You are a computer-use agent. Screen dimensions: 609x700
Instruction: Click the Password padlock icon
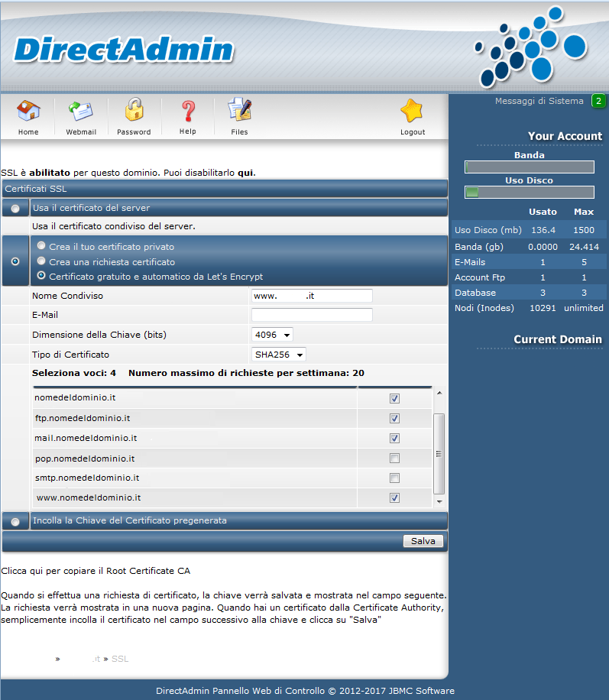134,112
